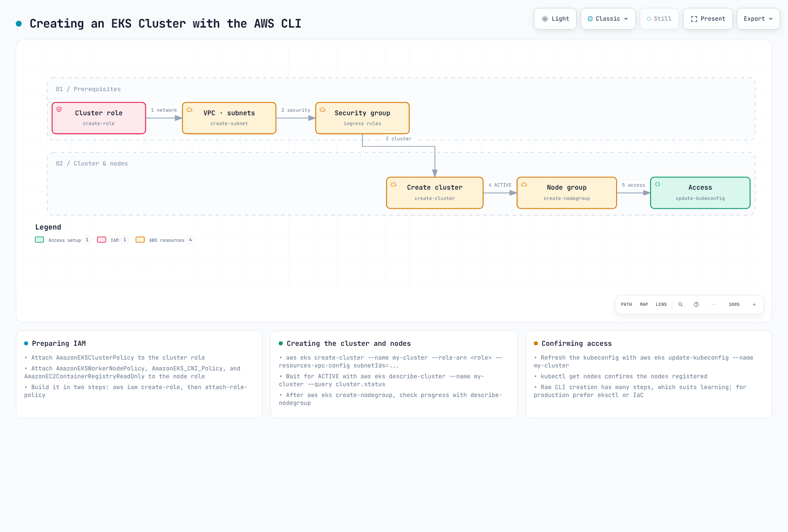This screenshot has width=788, height=532.
Task: Click the '4 ACTIVE' edge label
Action: point(500,185)
